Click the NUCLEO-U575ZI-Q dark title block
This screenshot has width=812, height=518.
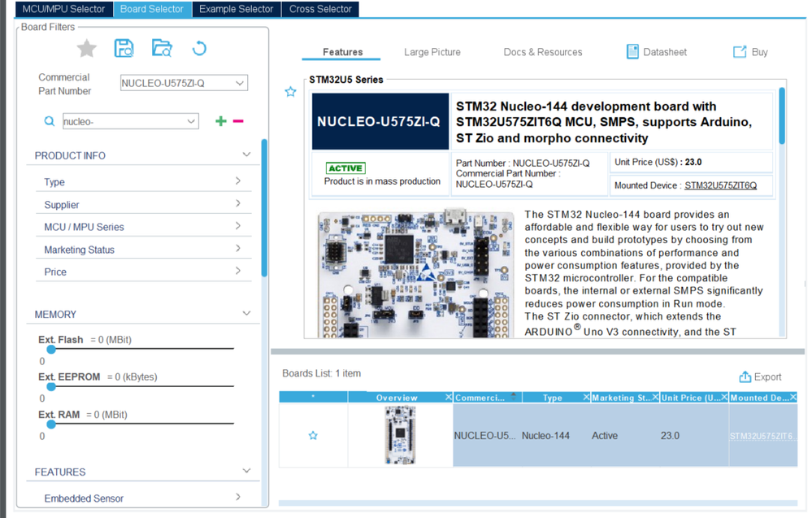[380, 121]
